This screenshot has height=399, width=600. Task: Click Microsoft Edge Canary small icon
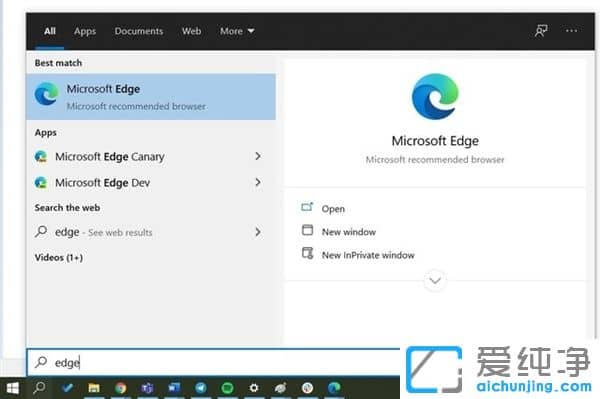(41, 156)
